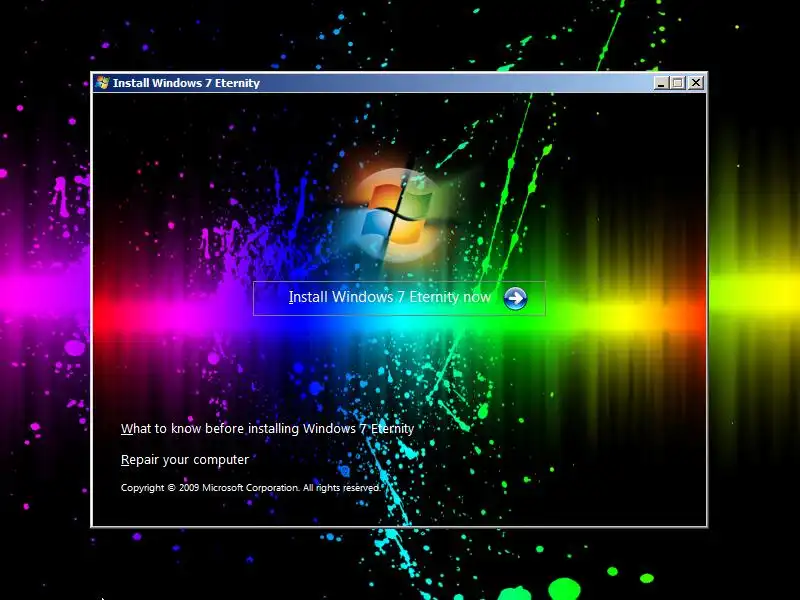Maximize the Install Windows 7 Eternity window

[x=678, y=83]
